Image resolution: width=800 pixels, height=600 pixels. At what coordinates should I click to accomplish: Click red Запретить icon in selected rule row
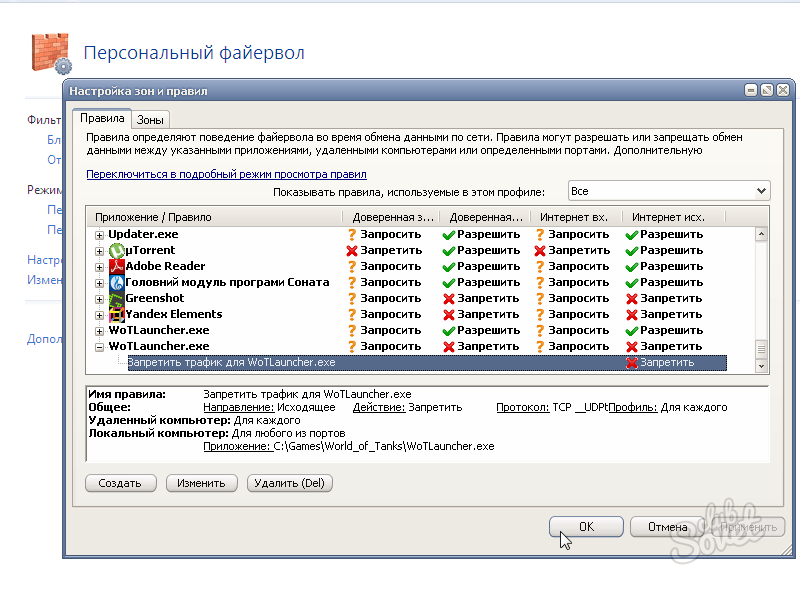pos(631,362)
